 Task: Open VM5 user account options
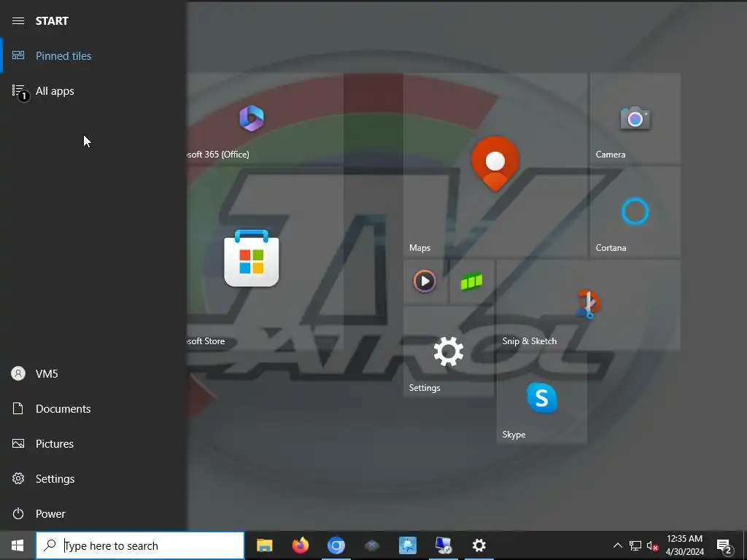93,374
